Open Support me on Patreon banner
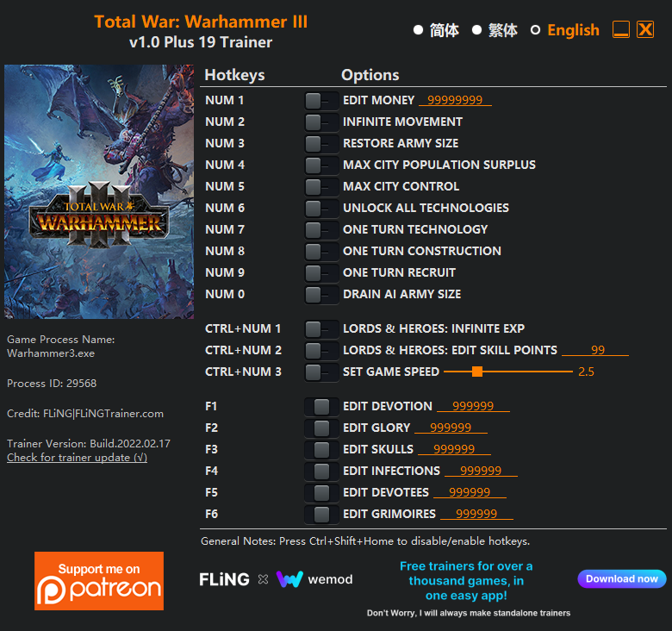This screenshot has height=631, width=672. 99,581
